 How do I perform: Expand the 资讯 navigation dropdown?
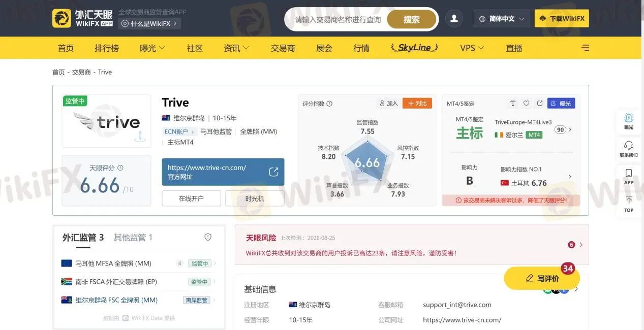[x=236, y=48]
